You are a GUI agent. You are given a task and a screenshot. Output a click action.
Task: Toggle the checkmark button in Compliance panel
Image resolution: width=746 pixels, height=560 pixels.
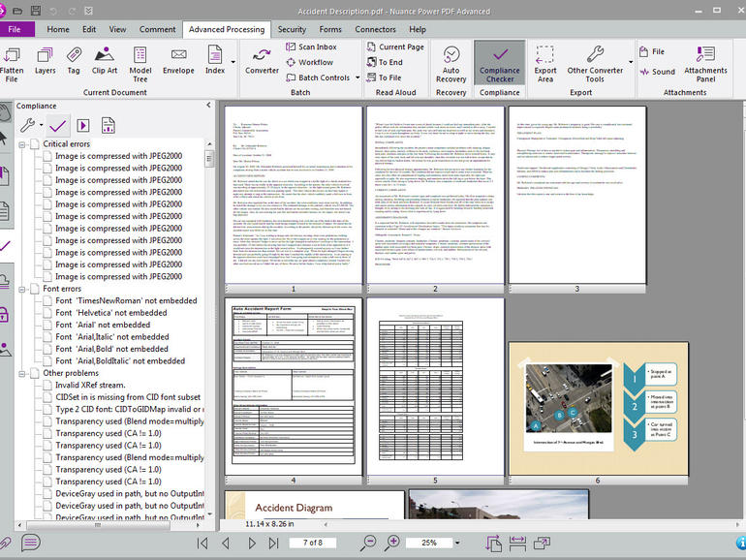pyautogui.click(x=57, y=125)
